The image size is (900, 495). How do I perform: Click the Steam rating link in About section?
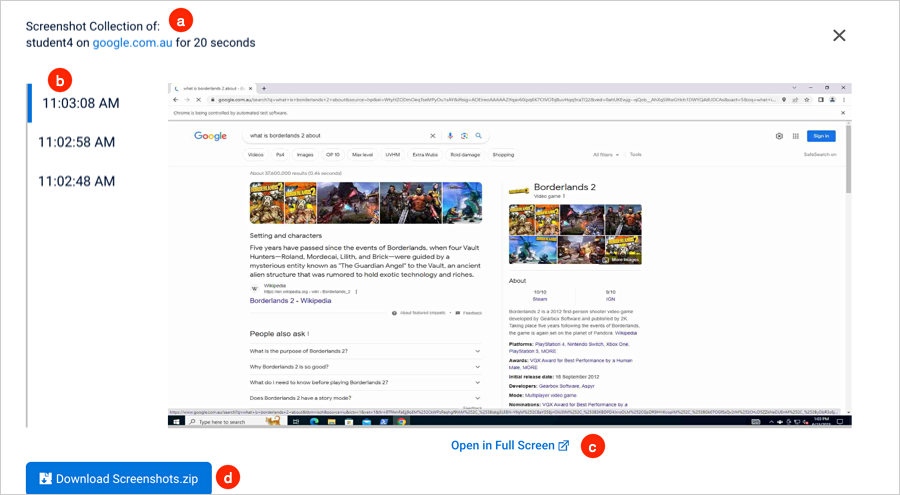point(540,299)
